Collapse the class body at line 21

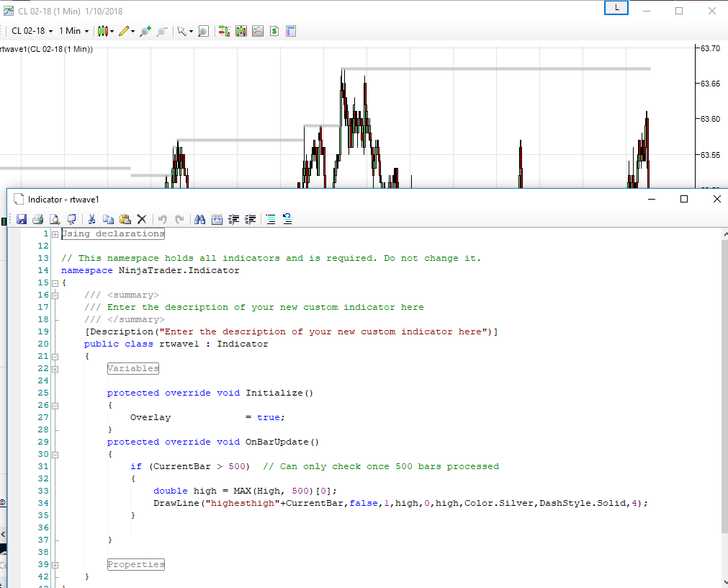point(55,357)
